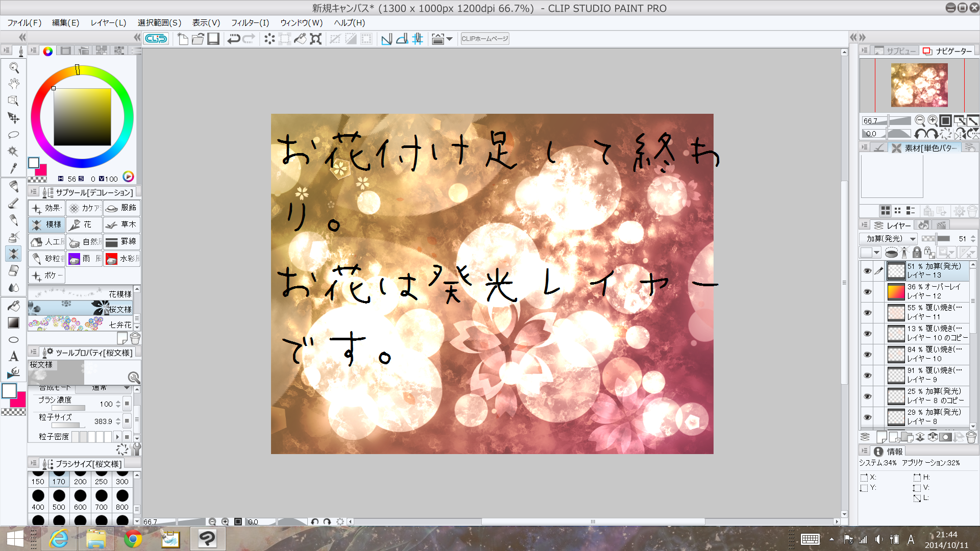
Task: Click the undo arrow in the toolbar
Action: (x=233, y=39)
